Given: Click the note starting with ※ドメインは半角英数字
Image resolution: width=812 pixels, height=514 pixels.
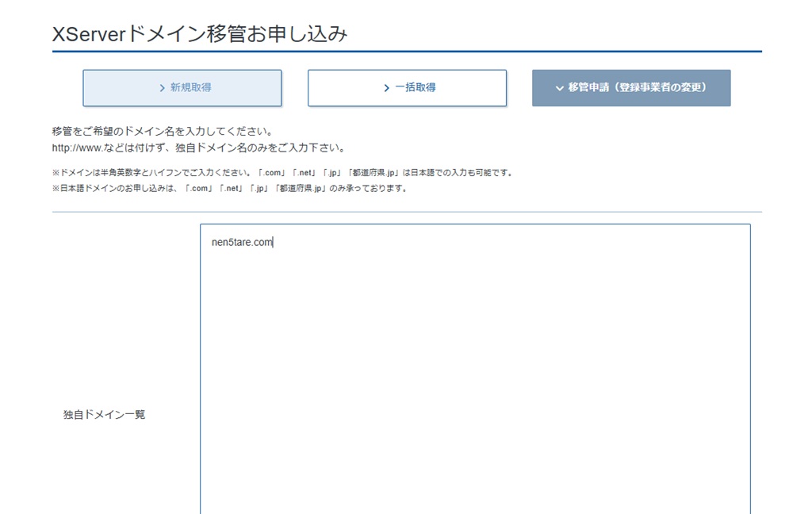Looking at the screenshot, I should tap(283, 173).
